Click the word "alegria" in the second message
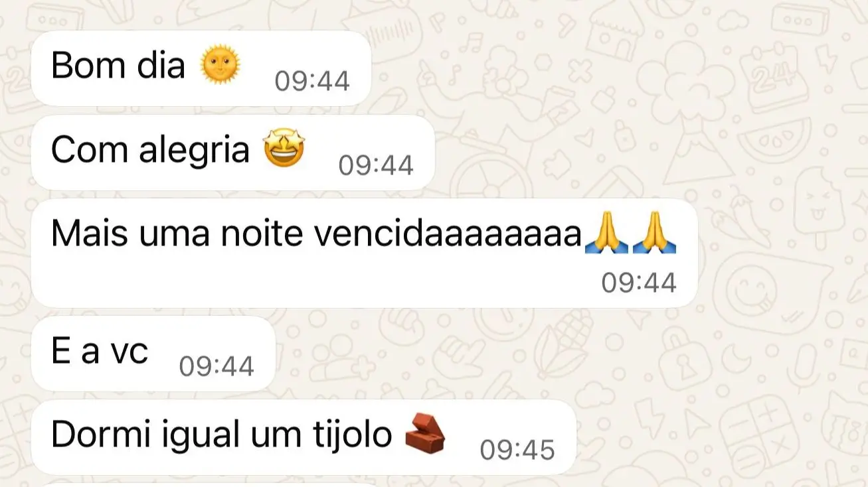Screen dimensions: 868x487 point(194,151)
